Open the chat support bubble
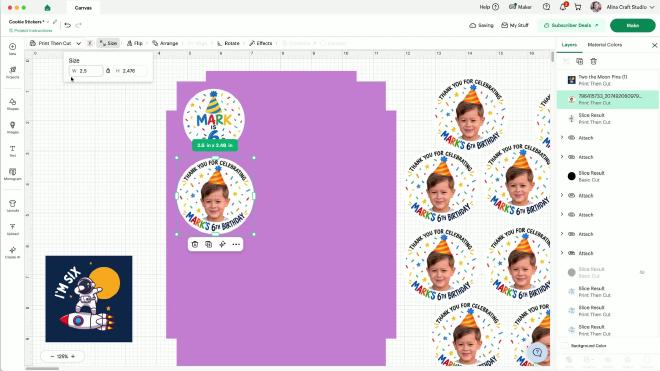Viewport: 660px width, 371px height. tap(538, 352)
